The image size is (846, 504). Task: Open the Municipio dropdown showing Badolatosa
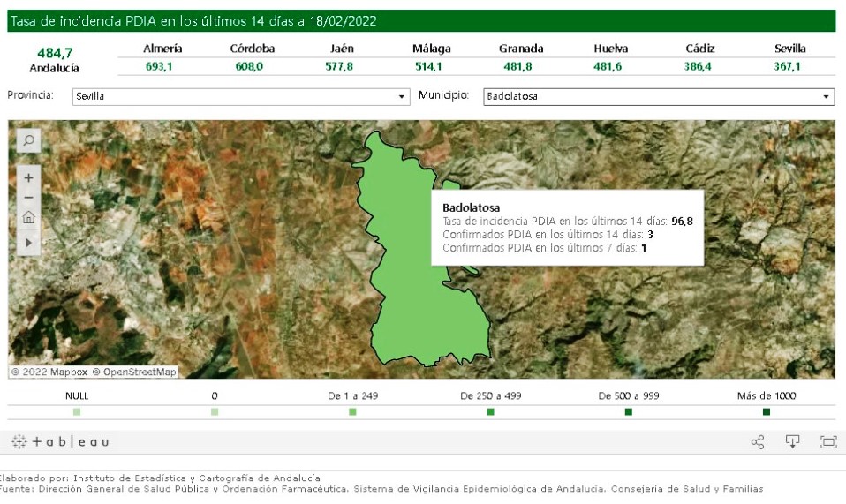pos(659,96)
